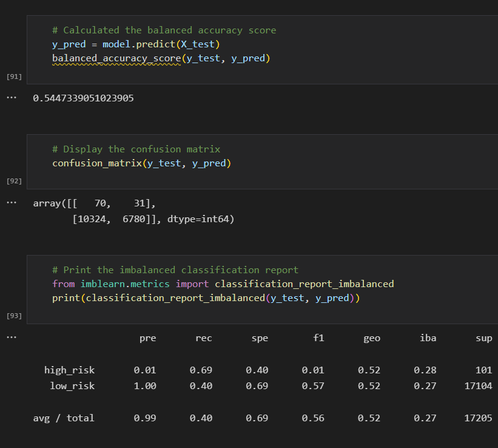Click the ellipsis icon beside the balanced accuracy output

[11, 97]
